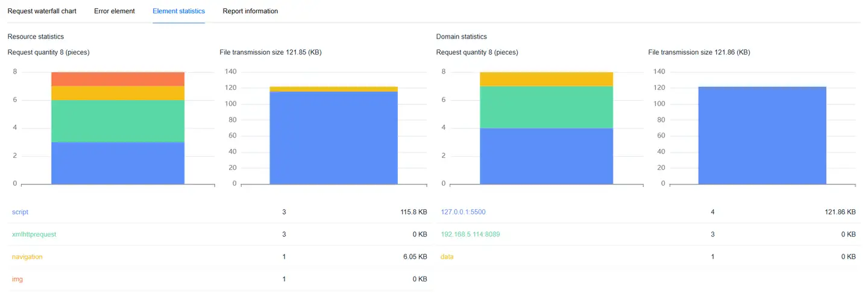Image resolution: width=868 pixels, height=305 pixels.
Task: Click green xmlhttprequest segment in resource request chart
Action: (118, 121)
